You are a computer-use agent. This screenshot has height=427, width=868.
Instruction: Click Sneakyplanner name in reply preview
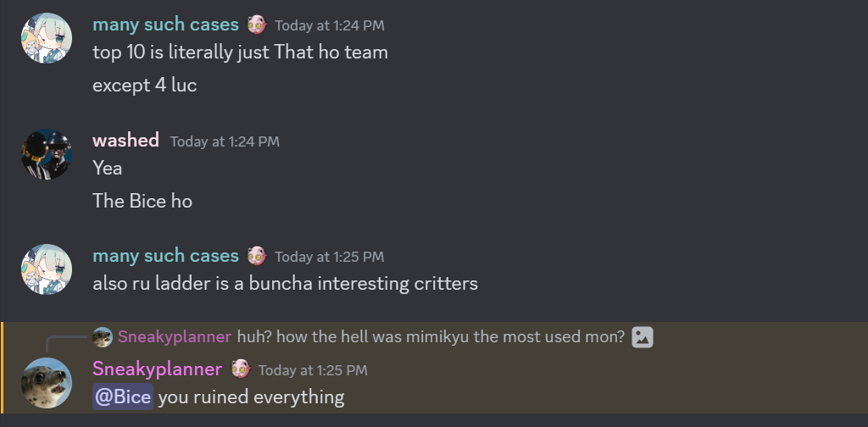[x=175, y=337]
